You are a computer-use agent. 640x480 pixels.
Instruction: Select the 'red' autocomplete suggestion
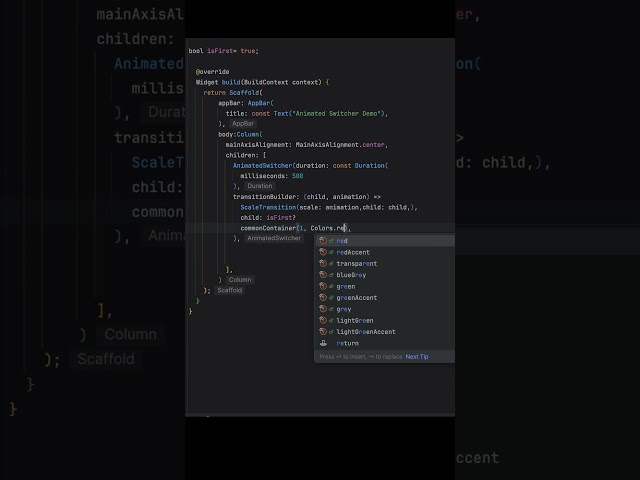pos(384,241)
